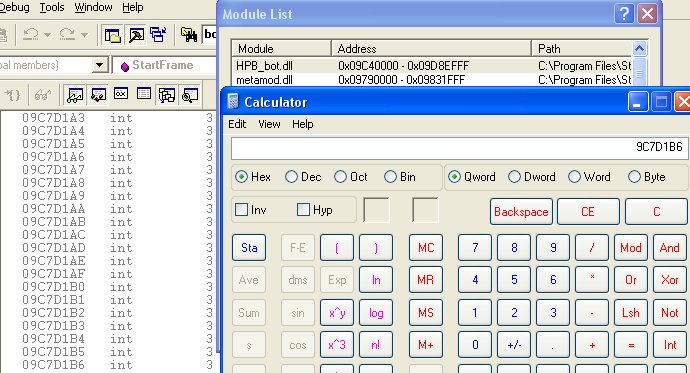Open the Window menu
The image size is (690, 373).
click(93, 7)
